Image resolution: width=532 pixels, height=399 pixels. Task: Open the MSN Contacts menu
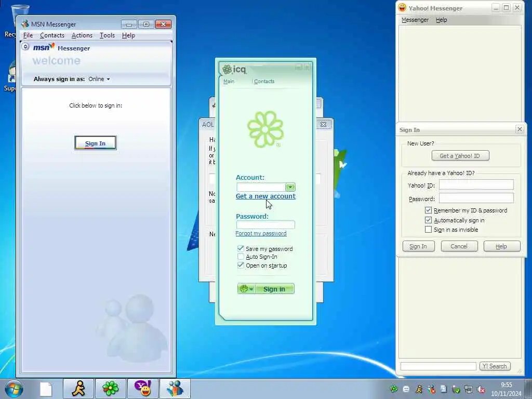(52, 35)
